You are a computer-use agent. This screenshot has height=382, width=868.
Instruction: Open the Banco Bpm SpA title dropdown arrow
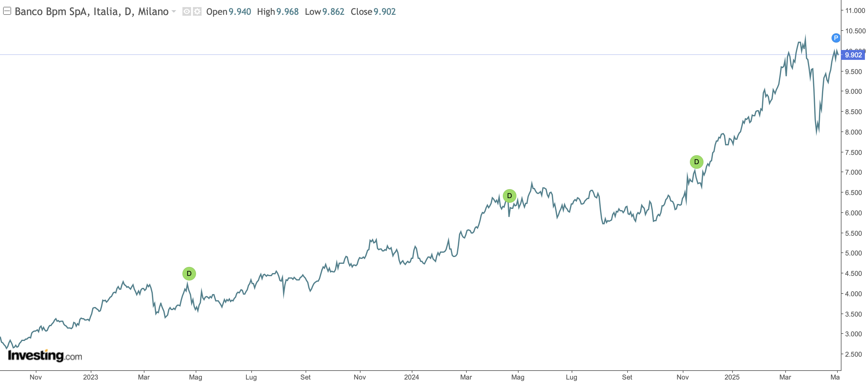pyautogui.click(x=174, y=11)
